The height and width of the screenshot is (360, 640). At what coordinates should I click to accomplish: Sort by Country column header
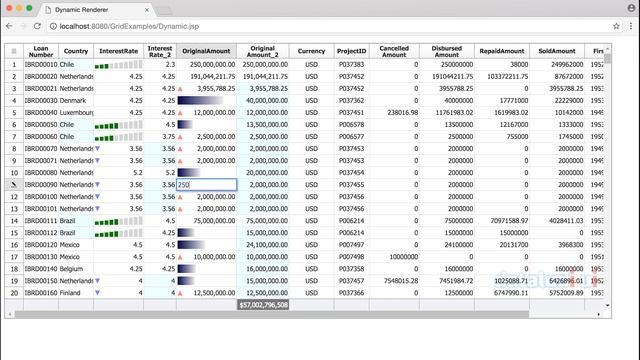pyautogui.click(x=76, y=51)
